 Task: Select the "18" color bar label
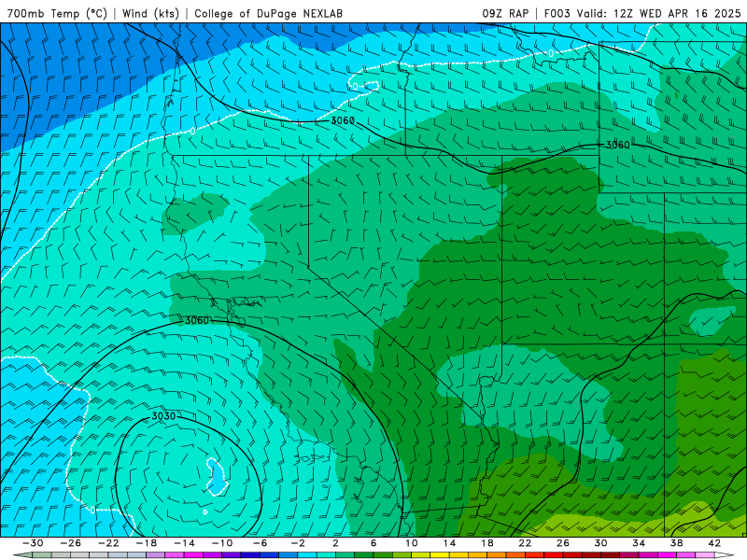[x=486, y=543]
